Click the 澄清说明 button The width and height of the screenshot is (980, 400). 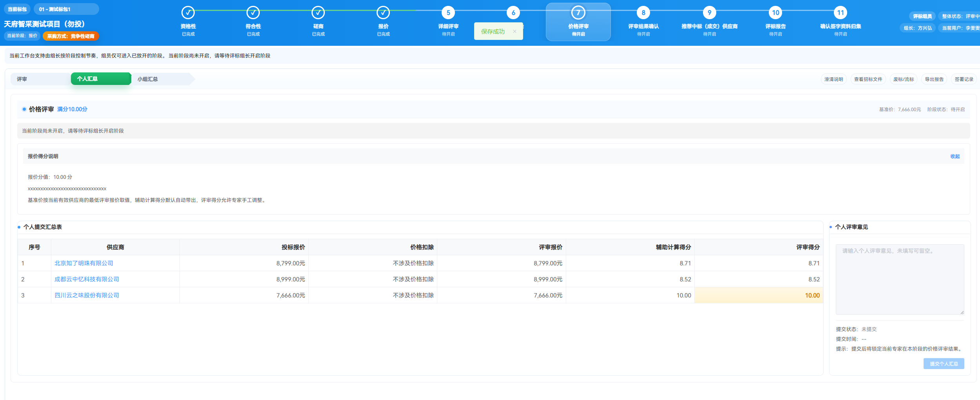(833, 79)
